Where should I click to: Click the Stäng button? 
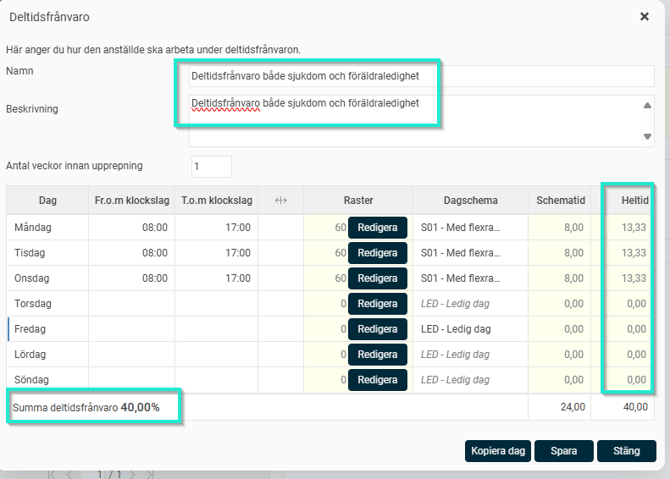[x=626, y=451]
